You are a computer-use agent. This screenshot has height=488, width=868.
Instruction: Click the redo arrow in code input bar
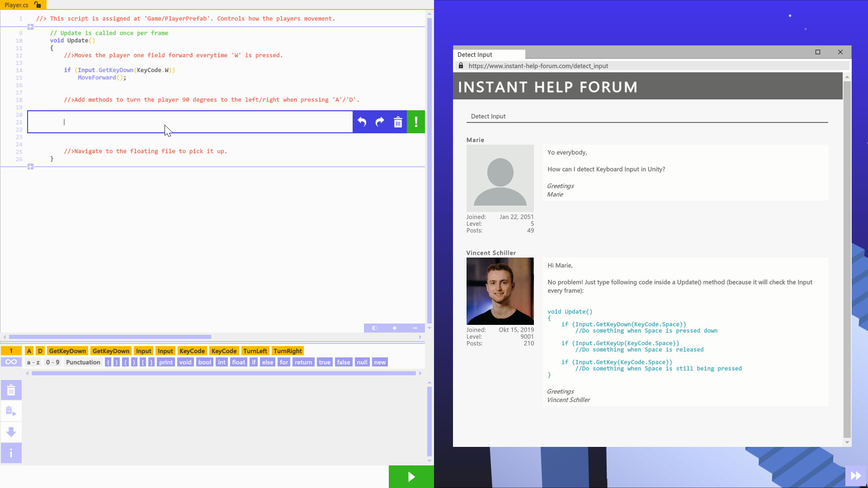[x=380, y=122]
